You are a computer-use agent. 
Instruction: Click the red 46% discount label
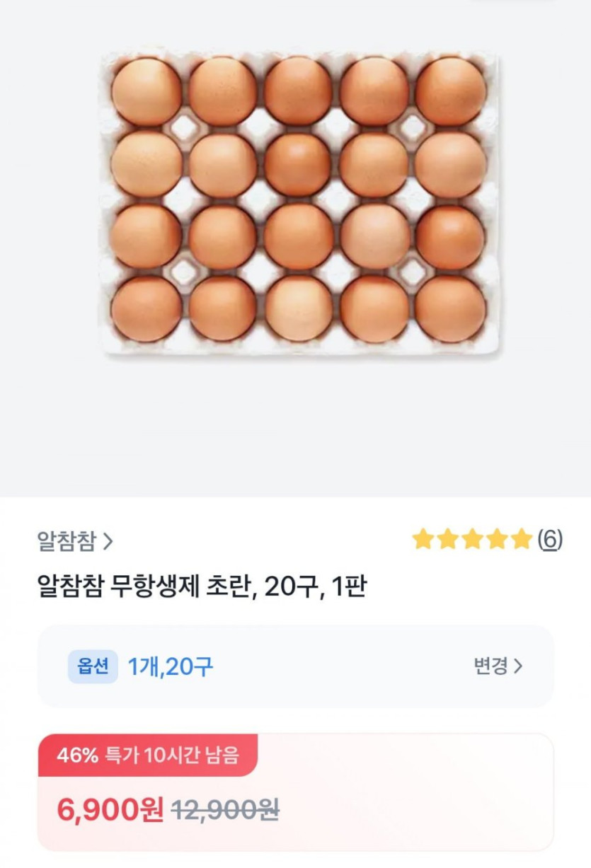click(x=77, y=756)
